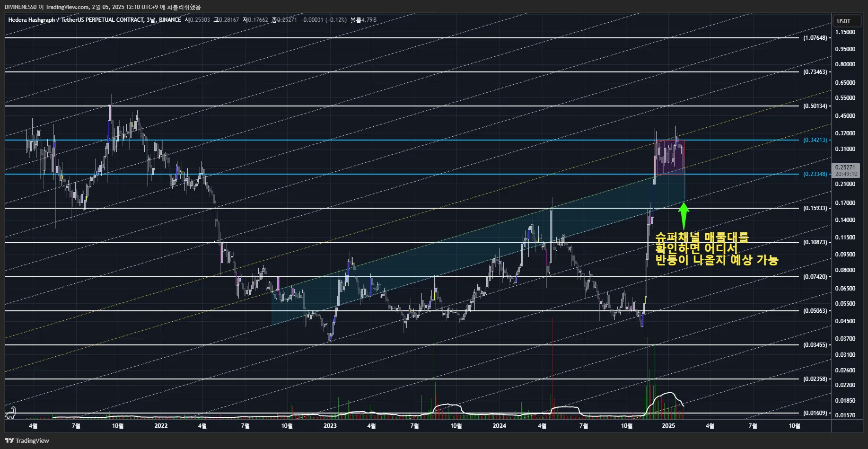Click the 2022 year label on time axis
Screen dimensions: 868x449
[161, 426]
